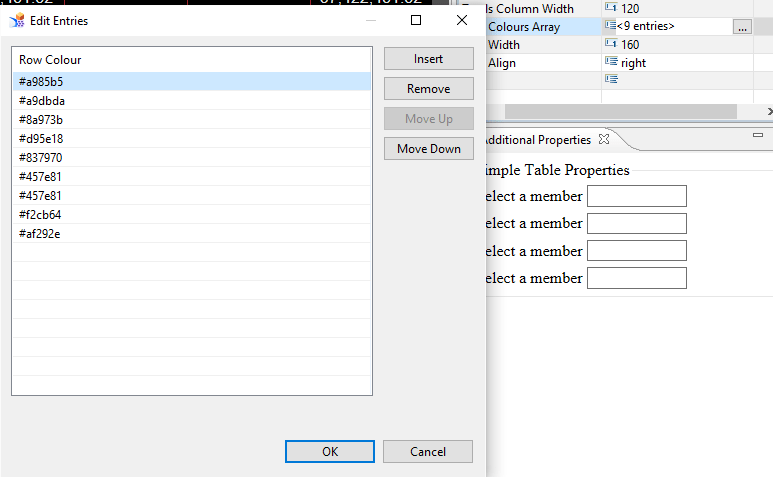The width and height of the screenshot is (773, 477).
Task: Cancel the Edit Entries dialog
Action: point(428,451)
